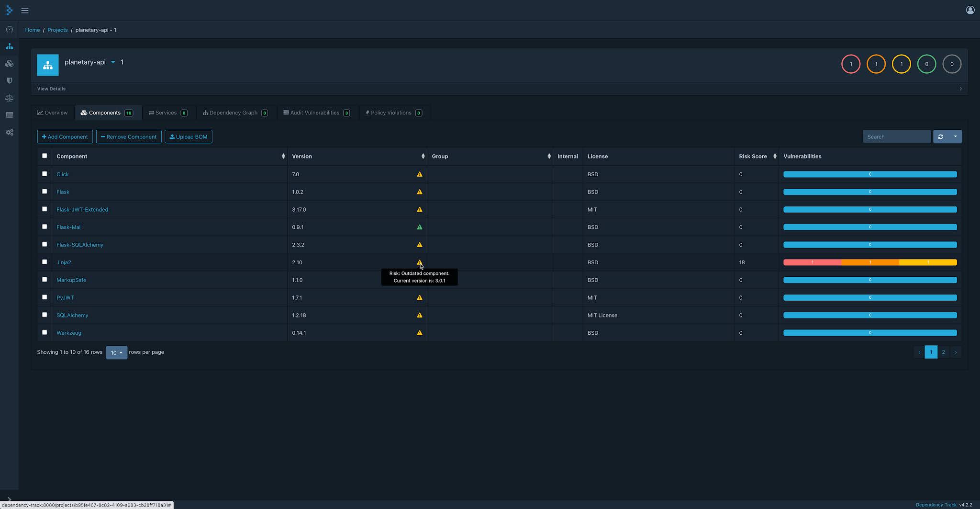The image size is (980, 509).
Task: Open License Management scales icon in sidebar
Action: 10,98
